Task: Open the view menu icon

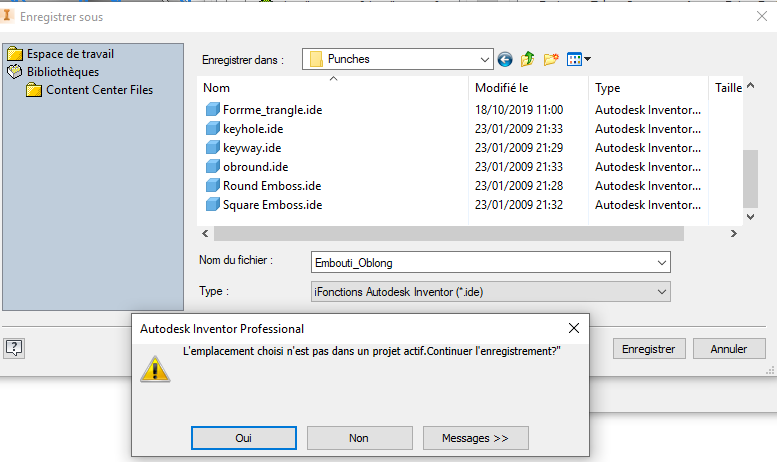Action: pyautogui.click(x=578, y=59)
